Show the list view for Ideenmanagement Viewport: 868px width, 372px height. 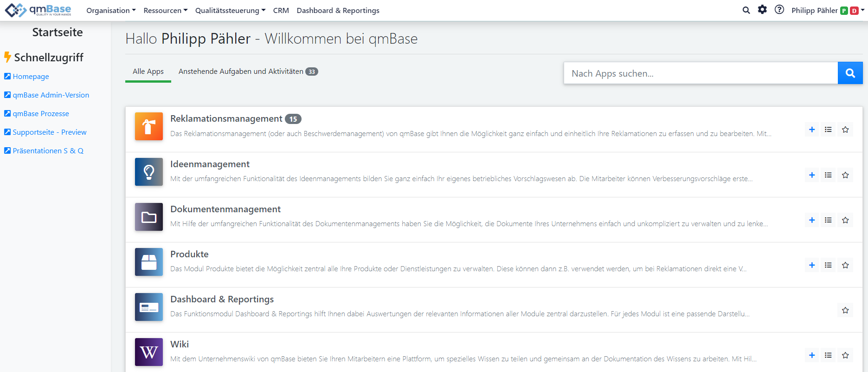[828, 175]
